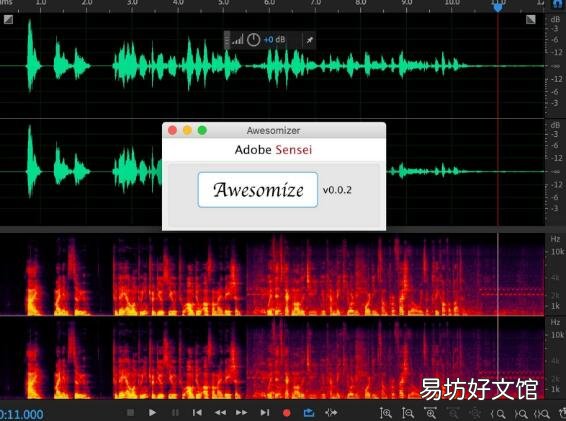Click the v0.0.2 version text
The height and width of the screenshot is (421, 566).
[337, 190]
